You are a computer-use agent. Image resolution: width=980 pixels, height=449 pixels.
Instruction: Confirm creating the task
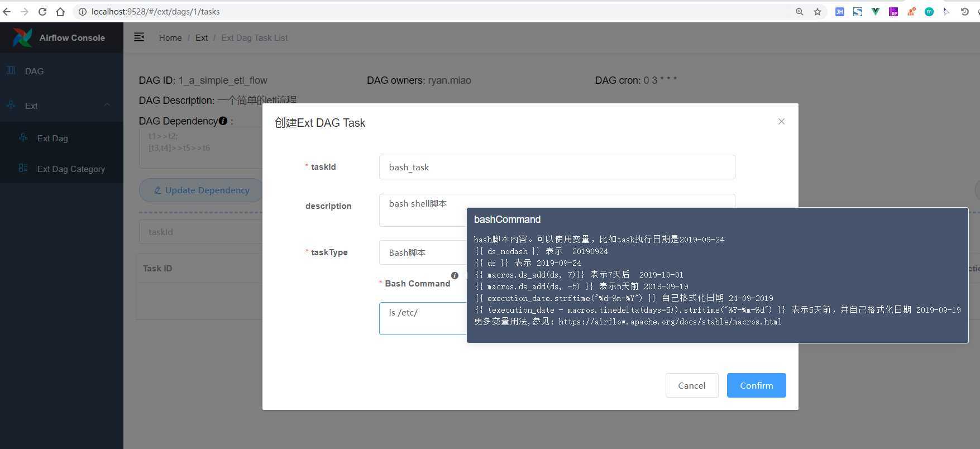coord(756,385)
